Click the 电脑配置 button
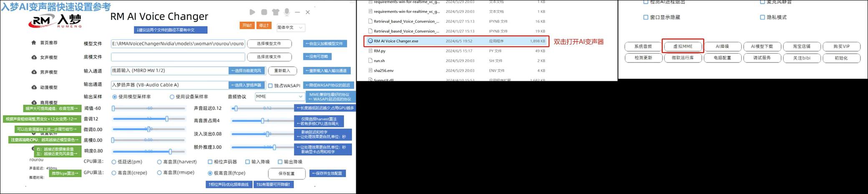This screenshot has width=868, height=194. tap(722, 58)
